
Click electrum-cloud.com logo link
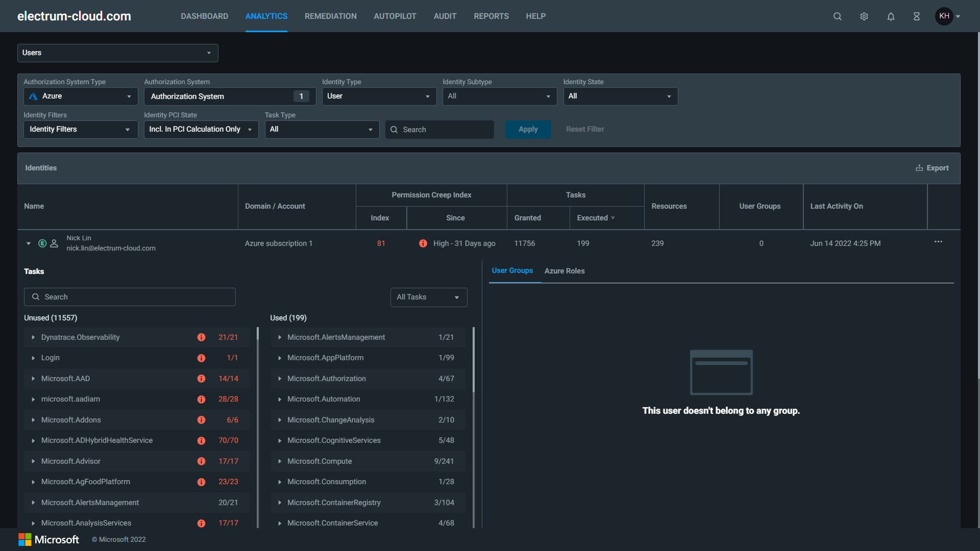click(74, 16)
